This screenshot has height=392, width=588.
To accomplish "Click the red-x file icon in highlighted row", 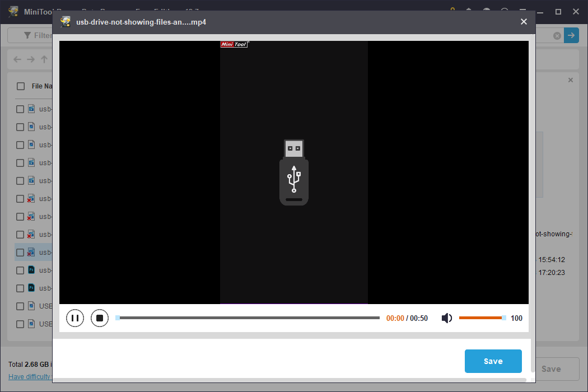I will point(31,252).
